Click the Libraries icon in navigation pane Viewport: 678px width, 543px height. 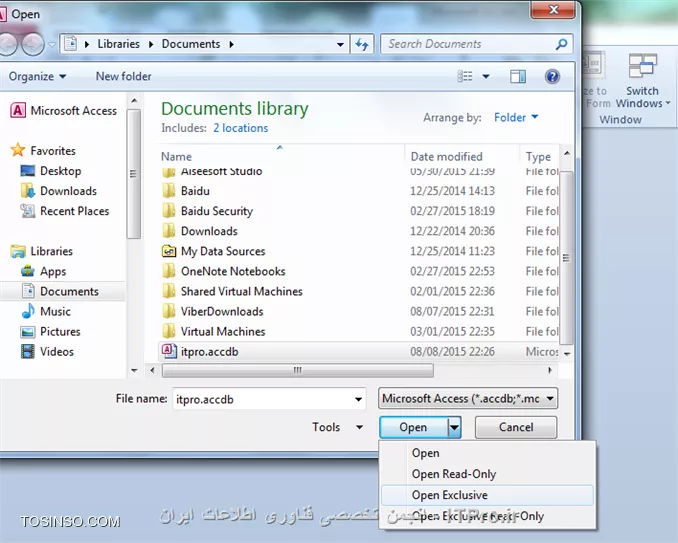18,251
